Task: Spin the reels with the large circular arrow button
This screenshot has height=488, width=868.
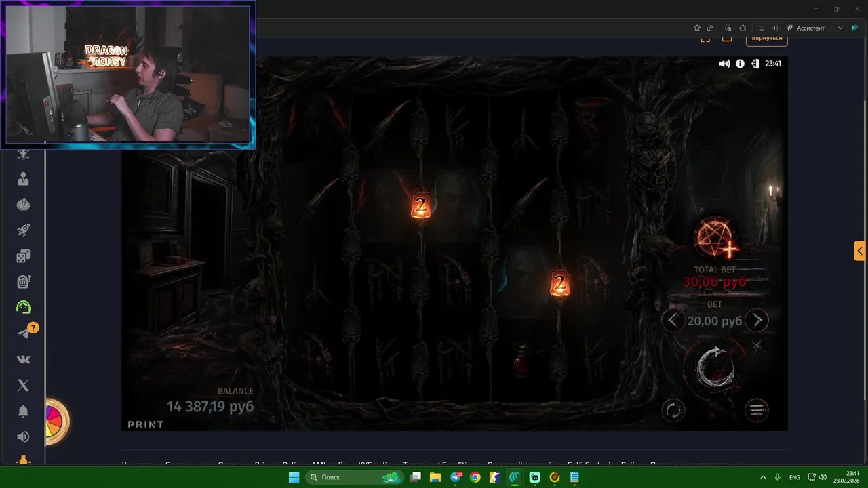Action: point(715,368)
